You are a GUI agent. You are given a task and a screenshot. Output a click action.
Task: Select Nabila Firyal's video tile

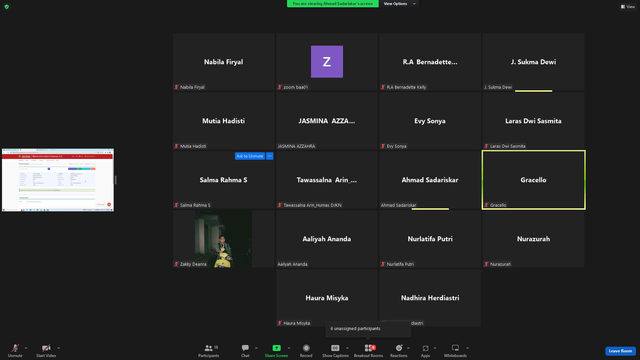point(223,62)
